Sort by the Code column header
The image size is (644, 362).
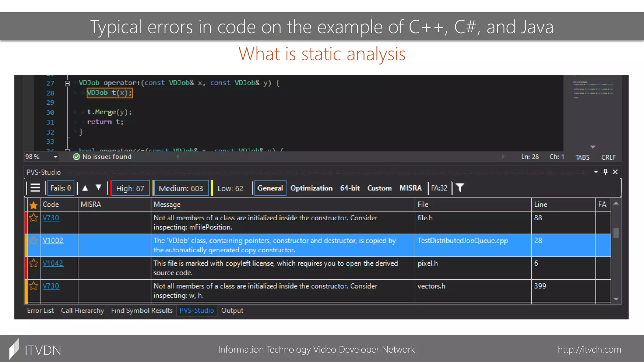[59, 204]
